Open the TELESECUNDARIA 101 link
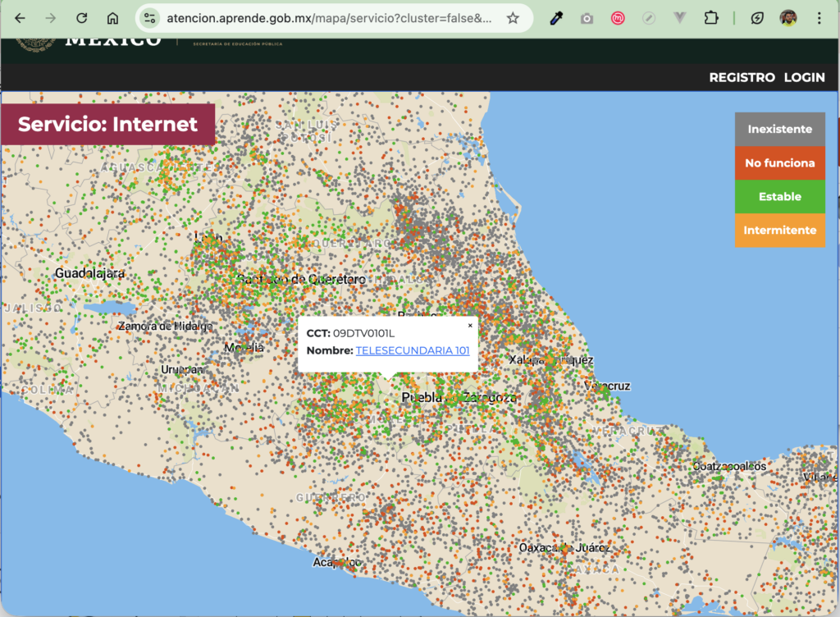Image resolution: width=840 pixels, height=617 pixels. tap(412, 350)
